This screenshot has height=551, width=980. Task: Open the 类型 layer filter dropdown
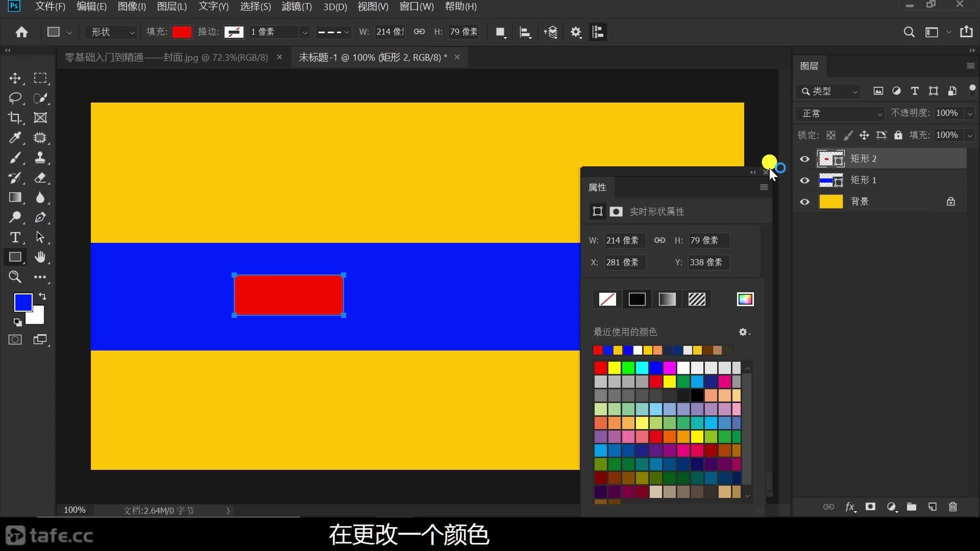(828, 91)
